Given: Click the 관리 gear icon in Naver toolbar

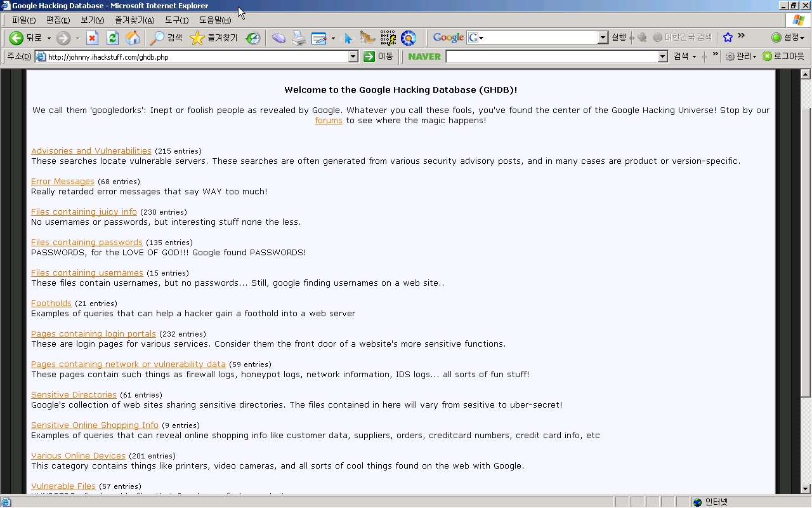Looking at the screenshot, I should (730, 57).
